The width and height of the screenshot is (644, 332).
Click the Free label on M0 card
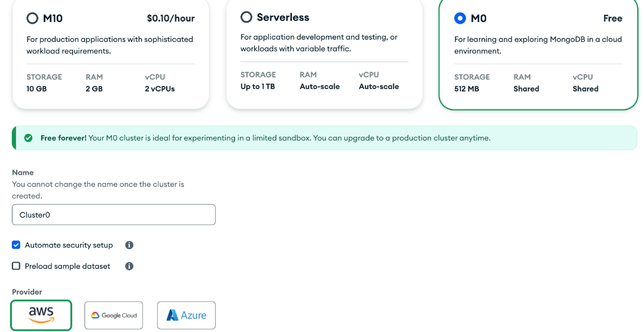pyautogui.click(x=612, y=19)
